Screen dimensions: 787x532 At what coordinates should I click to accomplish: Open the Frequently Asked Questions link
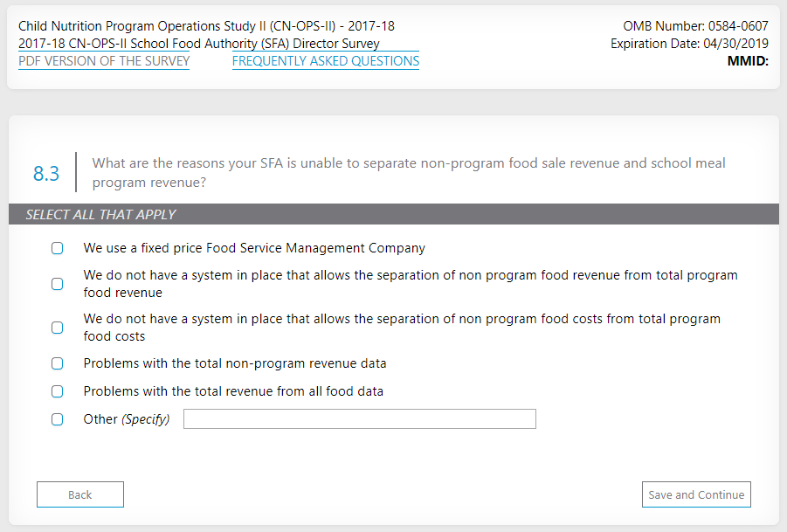[x=325, y=61]
